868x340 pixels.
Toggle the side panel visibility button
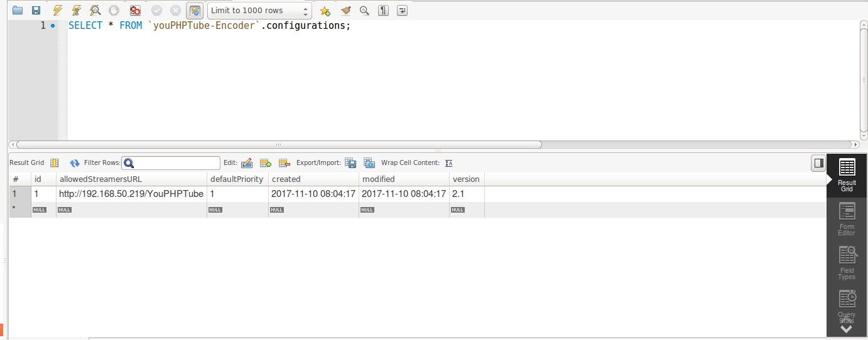[818, 163]
